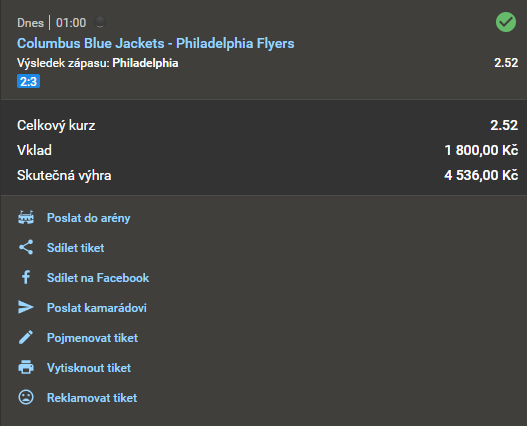Click the 2:3 score badge

coord(29,81)
